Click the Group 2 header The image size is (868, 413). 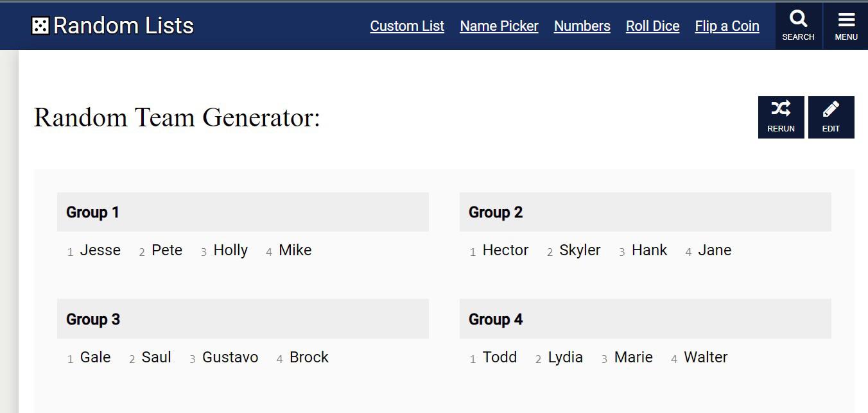[495, 212]
